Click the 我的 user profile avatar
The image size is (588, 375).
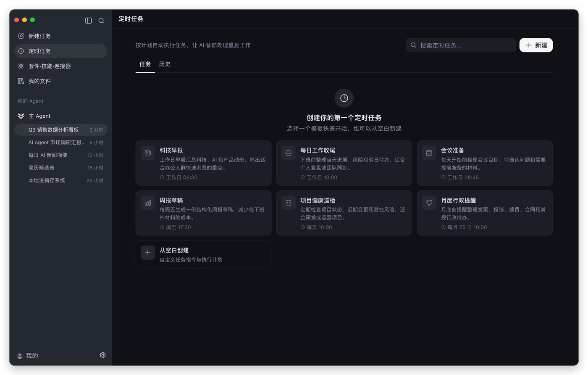(x=20, y=356)
